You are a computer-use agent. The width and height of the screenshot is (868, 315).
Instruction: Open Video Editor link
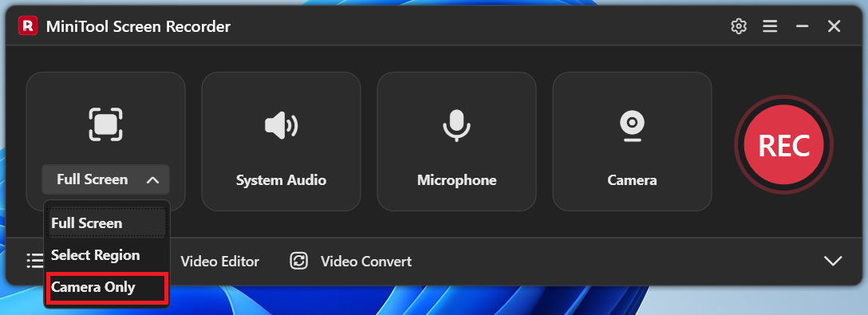(219, 262)
